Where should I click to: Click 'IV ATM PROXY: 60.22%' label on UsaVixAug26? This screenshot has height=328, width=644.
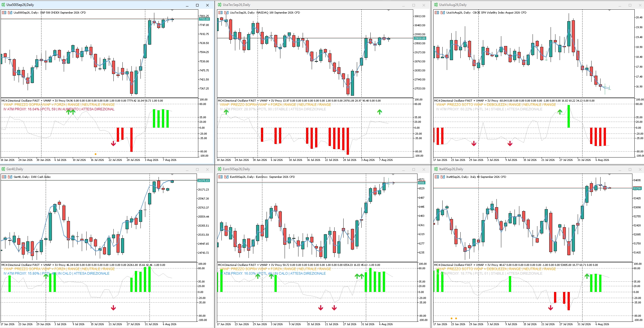[454, 109]
